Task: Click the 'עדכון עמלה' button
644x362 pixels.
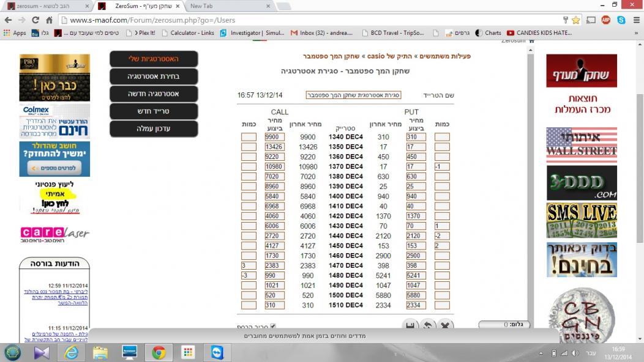Action: coord(154,129)
